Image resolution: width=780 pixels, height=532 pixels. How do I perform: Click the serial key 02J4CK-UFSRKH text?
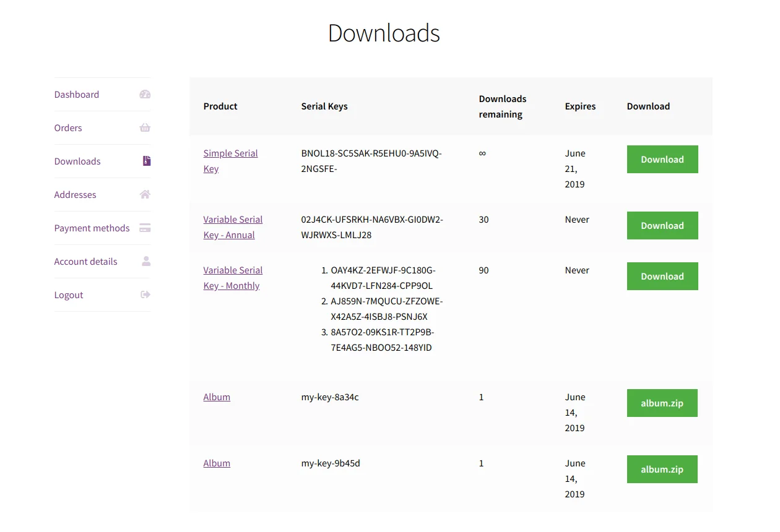[372, 227]
